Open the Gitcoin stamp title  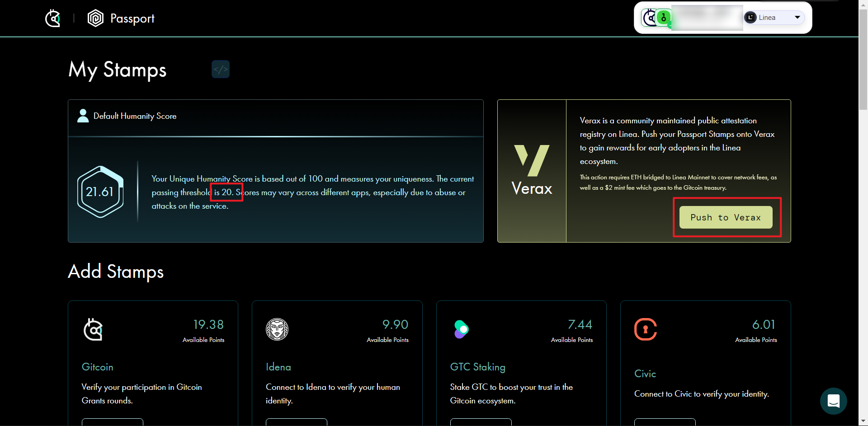[x=98, y=367]
